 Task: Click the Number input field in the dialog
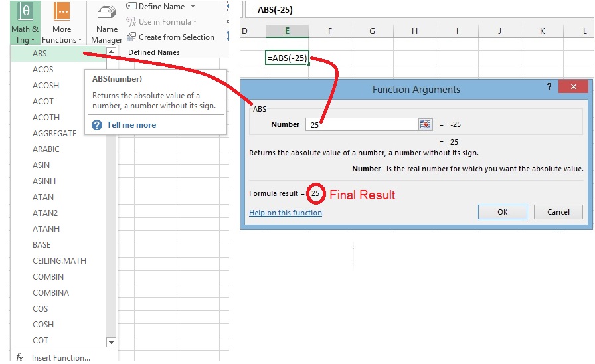point(363,124)
